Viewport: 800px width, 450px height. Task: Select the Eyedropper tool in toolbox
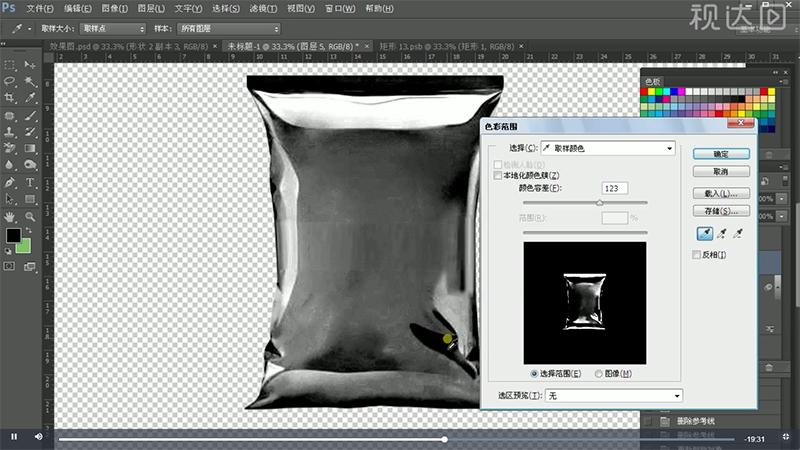30,97
